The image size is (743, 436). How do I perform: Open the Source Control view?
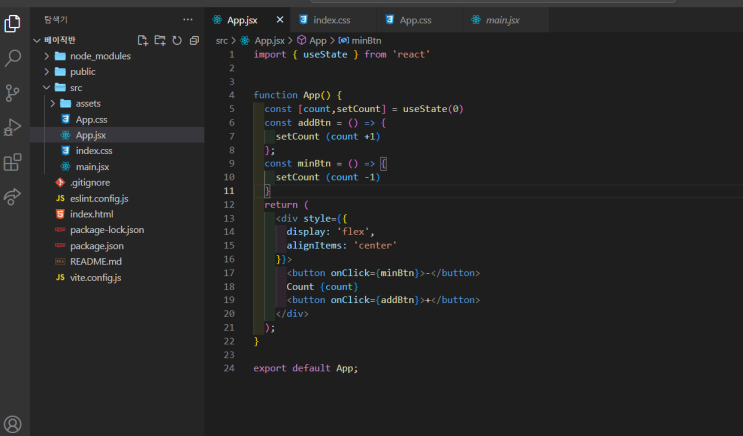[13, 93]
